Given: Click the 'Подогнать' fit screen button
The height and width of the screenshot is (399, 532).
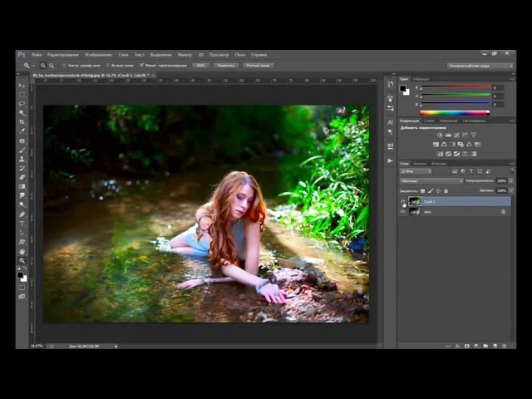Looking at the screenshot, I should pos(225,65).
